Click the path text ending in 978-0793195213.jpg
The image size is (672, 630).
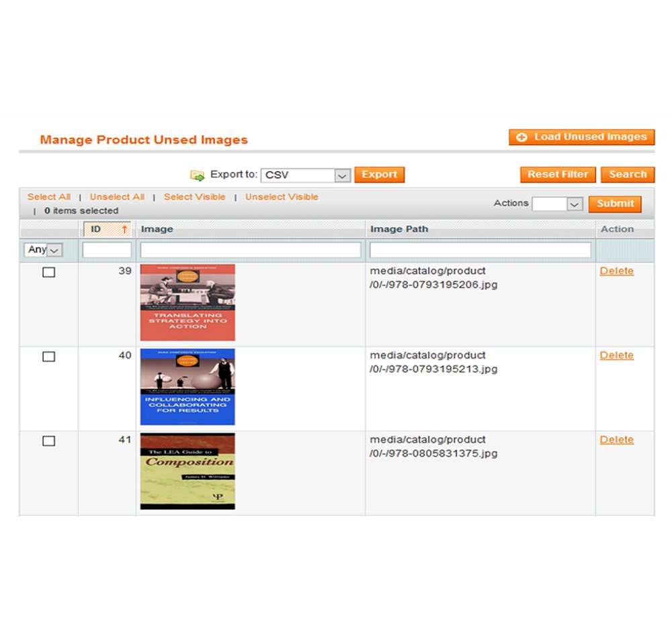tap(433, 362)
